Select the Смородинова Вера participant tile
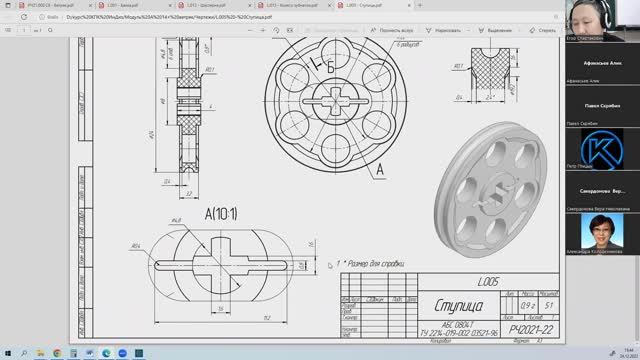 coord(602,191)
